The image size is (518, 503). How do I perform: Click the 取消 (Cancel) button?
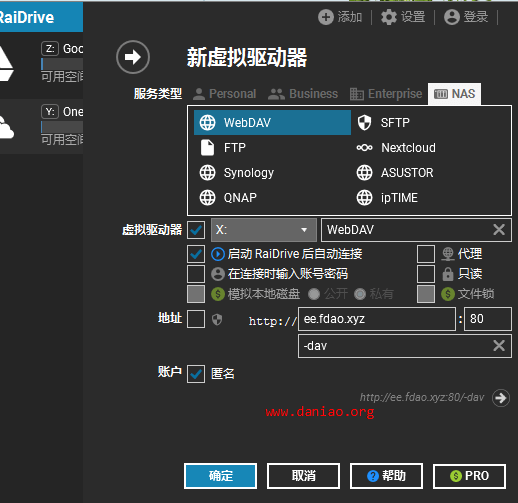[x=303, y=476]
